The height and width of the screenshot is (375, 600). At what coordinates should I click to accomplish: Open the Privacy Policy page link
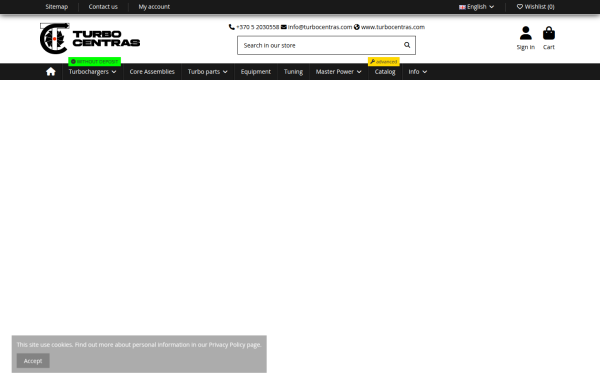(x=227, y=344)
